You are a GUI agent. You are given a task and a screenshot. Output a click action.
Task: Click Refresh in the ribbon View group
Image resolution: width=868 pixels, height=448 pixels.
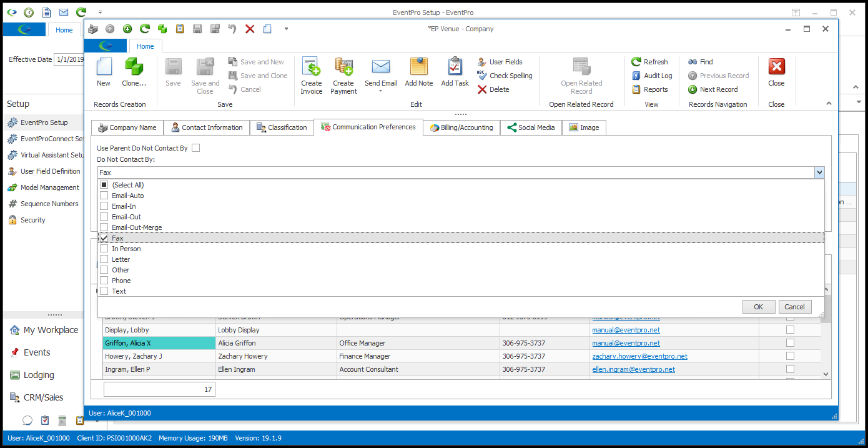pyautogui.click(x=650, y=62)
